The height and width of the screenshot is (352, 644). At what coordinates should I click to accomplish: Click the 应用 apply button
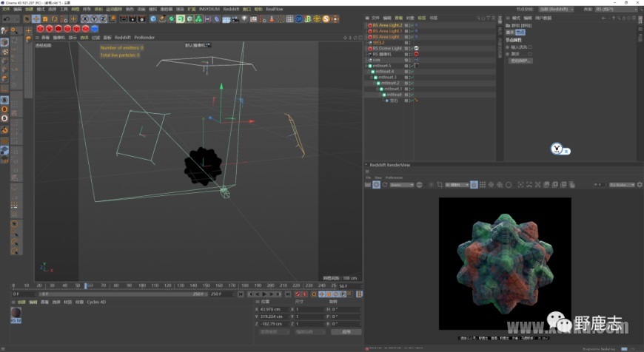tap(346, 331)
